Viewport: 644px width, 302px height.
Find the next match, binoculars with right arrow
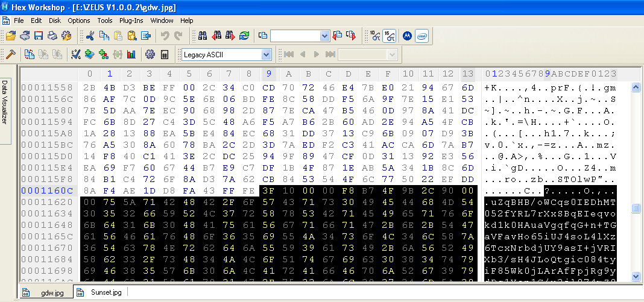pos(230,36)
